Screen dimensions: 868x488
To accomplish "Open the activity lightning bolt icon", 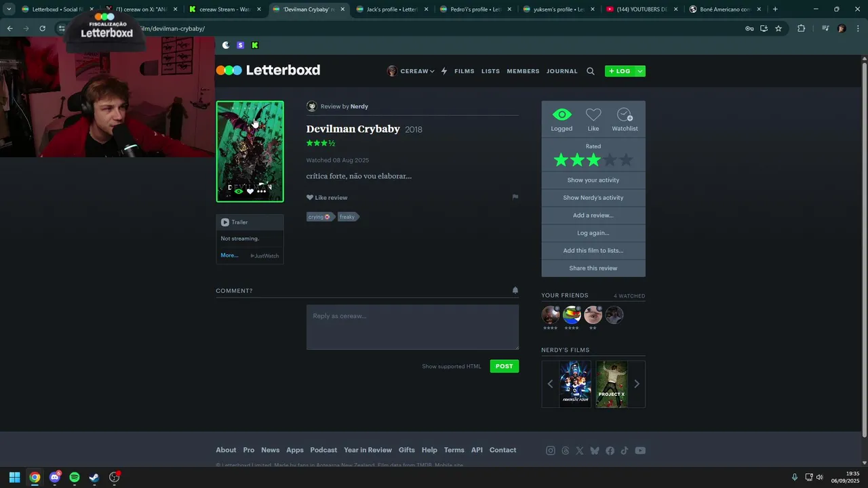I will (x=444, y=71).
